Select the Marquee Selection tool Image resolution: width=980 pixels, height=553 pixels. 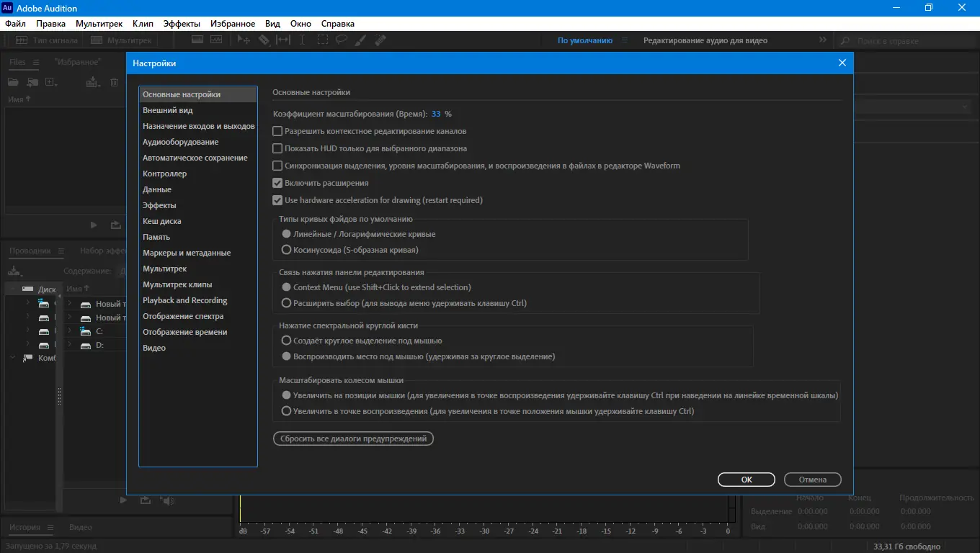click(322, 40)
